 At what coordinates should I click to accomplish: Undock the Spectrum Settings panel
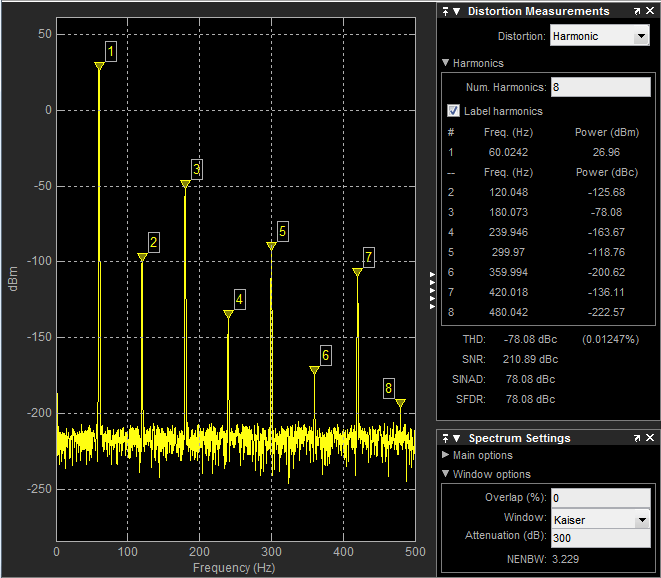tap(637, 438)
